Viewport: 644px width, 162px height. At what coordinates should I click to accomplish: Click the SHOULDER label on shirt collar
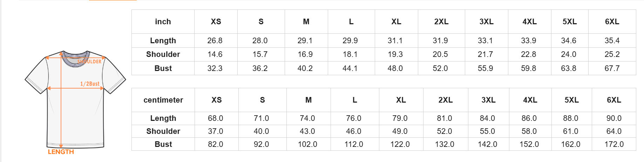89,61
